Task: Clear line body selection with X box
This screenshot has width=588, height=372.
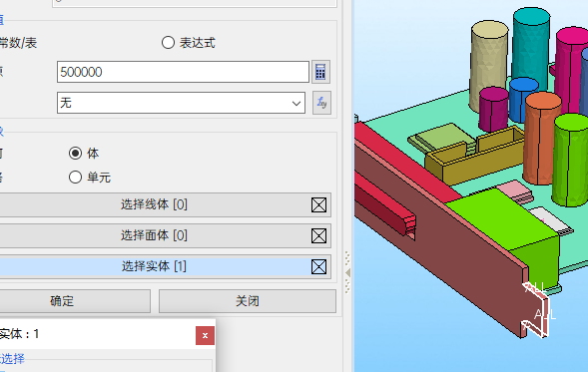Action: (x=318, y=204)
